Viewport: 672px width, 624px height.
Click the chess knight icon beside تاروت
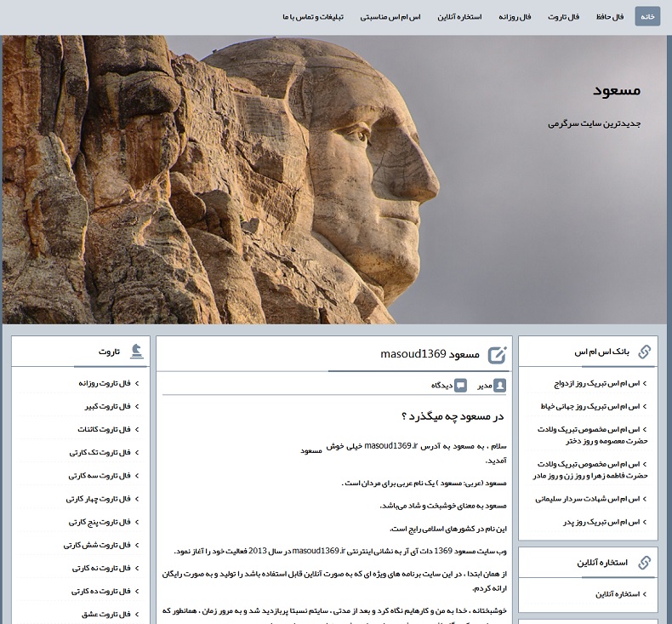point(137,352)
